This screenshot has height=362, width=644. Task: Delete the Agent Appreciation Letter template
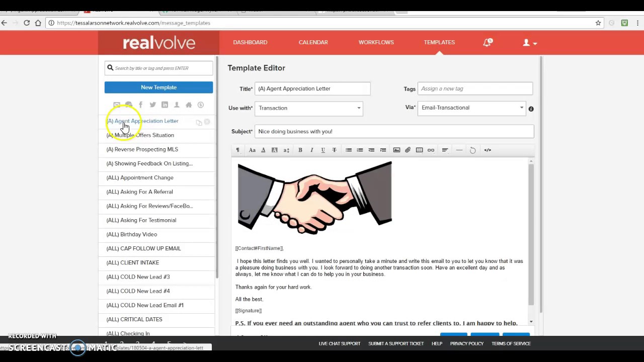pos(207,122)
